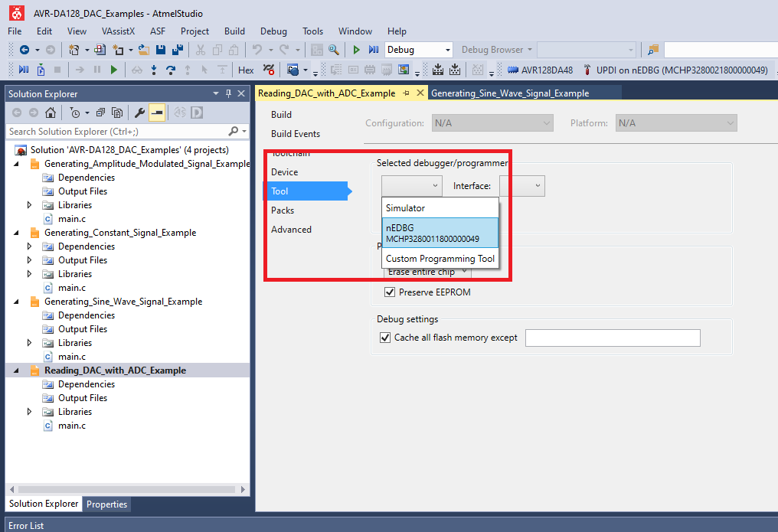Toggle the Preserve EEPROM checkbox
Image resolution: width=778 pixels, height=532 pixels.
[390, 292]
